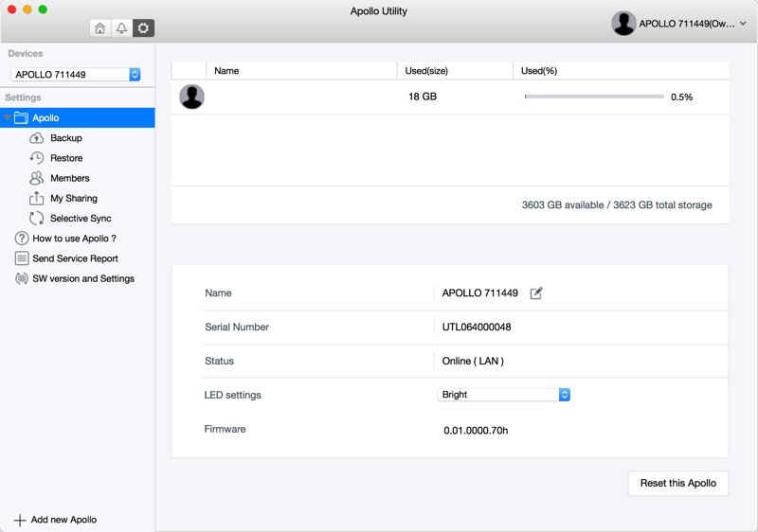Click the Members people icon

(x=36, y=178)
